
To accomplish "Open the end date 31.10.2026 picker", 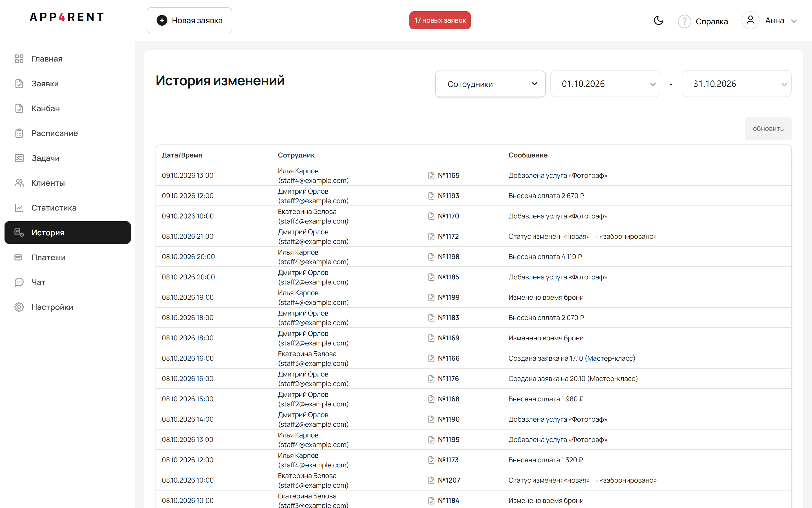I will [x=736, y=84].
